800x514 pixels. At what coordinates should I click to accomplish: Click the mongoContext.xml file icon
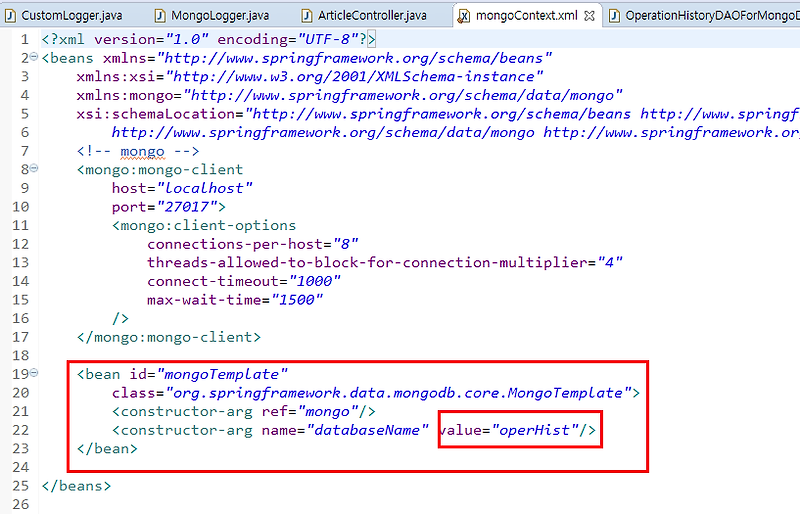[463, 16]
